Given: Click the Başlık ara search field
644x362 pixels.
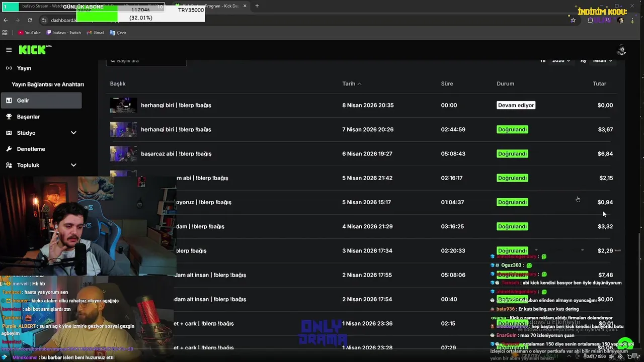Looking at the screenshot, I should (146, 61).
